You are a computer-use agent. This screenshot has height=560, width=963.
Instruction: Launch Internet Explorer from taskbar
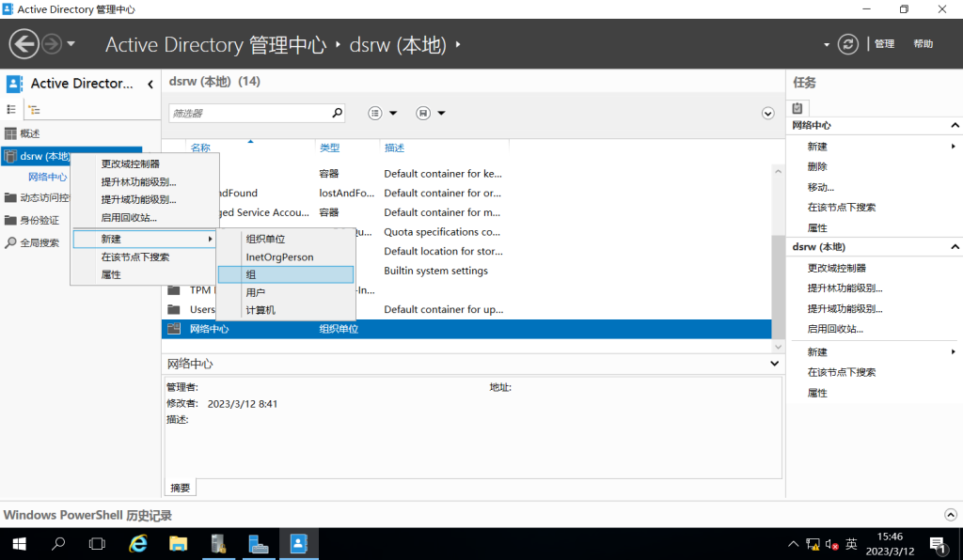click(138, 544)
